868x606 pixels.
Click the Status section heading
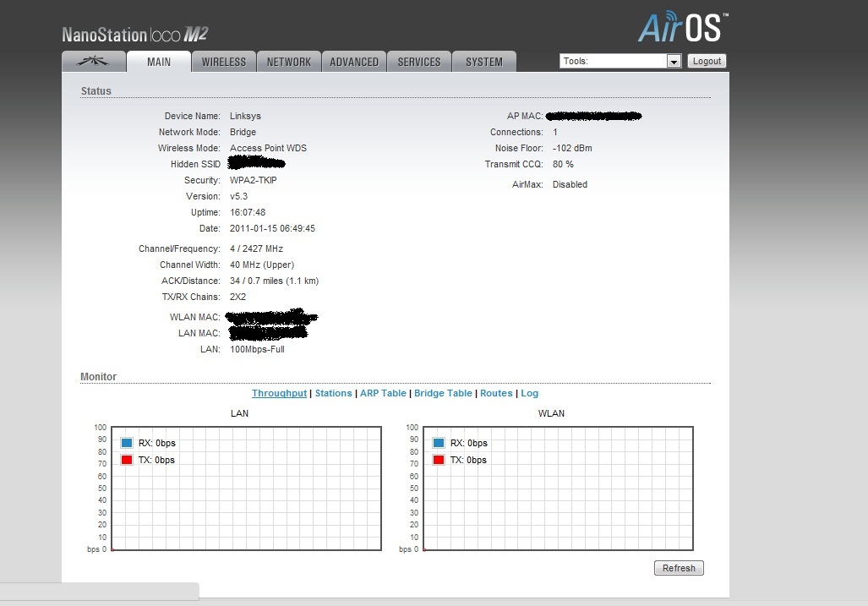click(96, 90)
